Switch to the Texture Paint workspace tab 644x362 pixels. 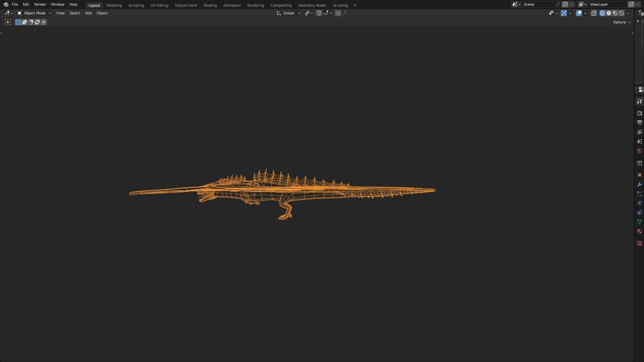185,5
